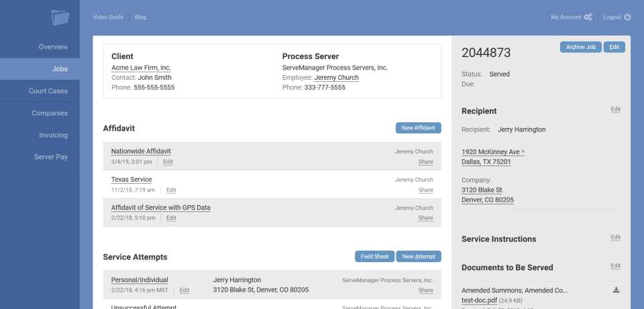
Task: Edit Affidavit of Service with GPS Data
Action: 171,218
